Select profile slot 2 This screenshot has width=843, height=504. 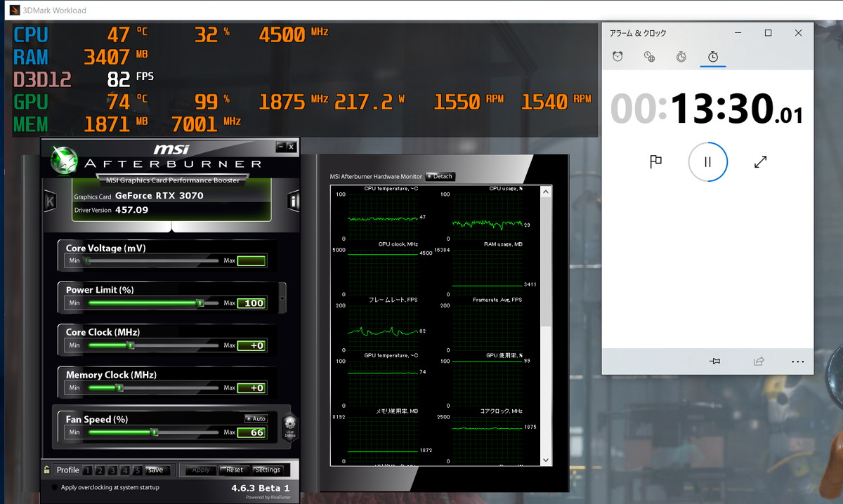click(99, 470)
